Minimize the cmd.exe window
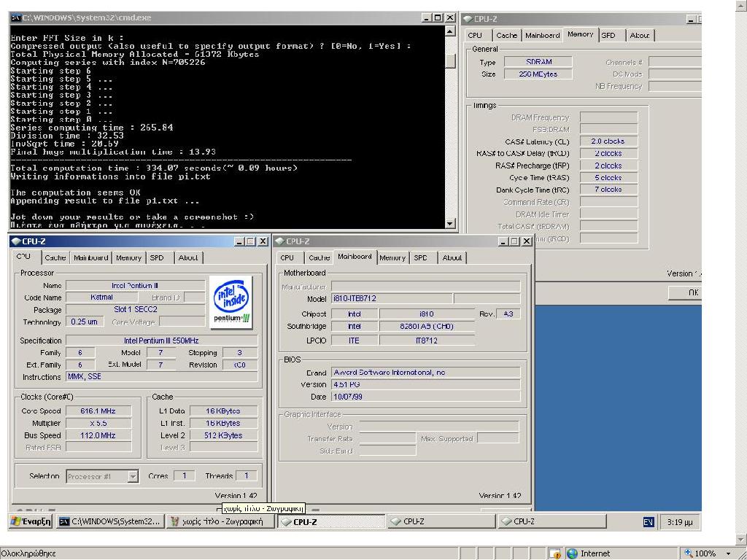Viewport: 747px width, 560px height. click(x=427, y=17)
